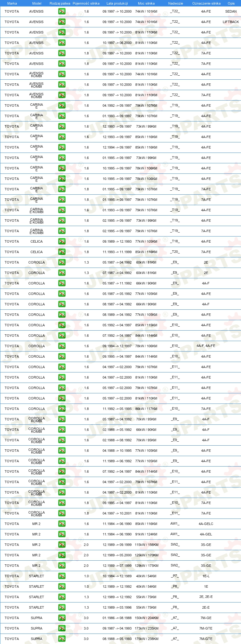This screenshot has height=644, width=241.
Task: Select the '01.1986 -> 08.1988' production years cell
Action: point(117,618)
